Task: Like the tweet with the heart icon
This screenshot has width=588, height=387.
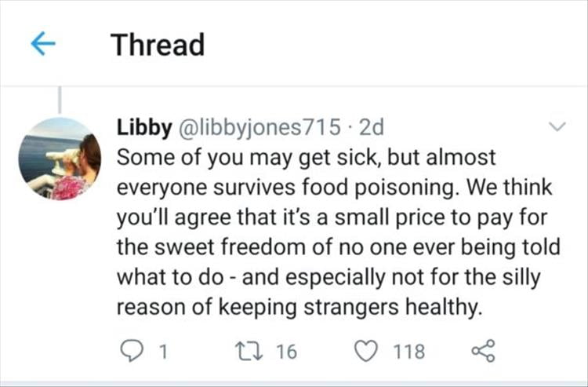Action: pyautogui.click(x=365, y=351)
